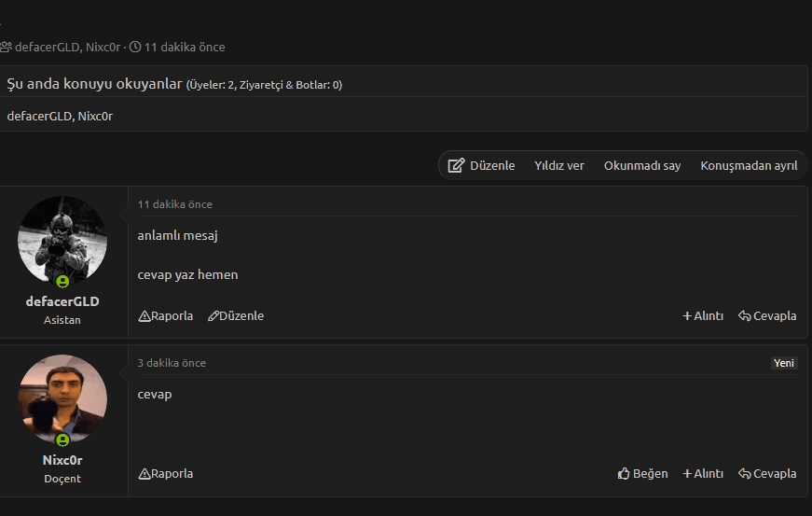Click Nixc0r in the participants header line
This screenshot has width=812, height=516.
103,47
